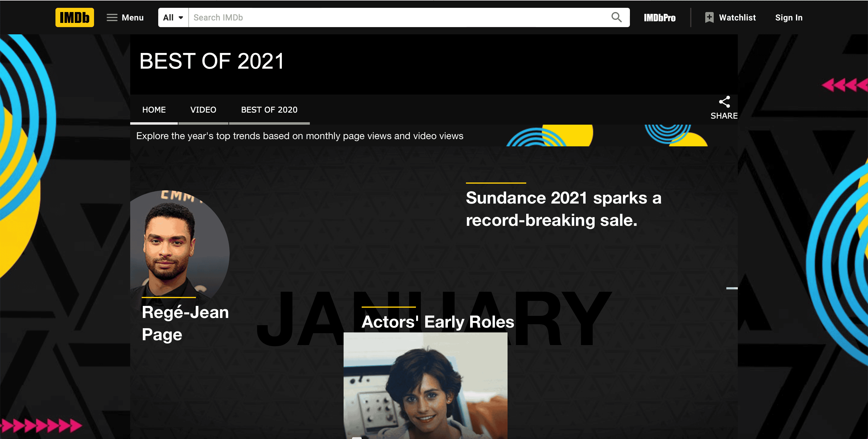
Task: Click the IMDb logo
Action: 74,17
